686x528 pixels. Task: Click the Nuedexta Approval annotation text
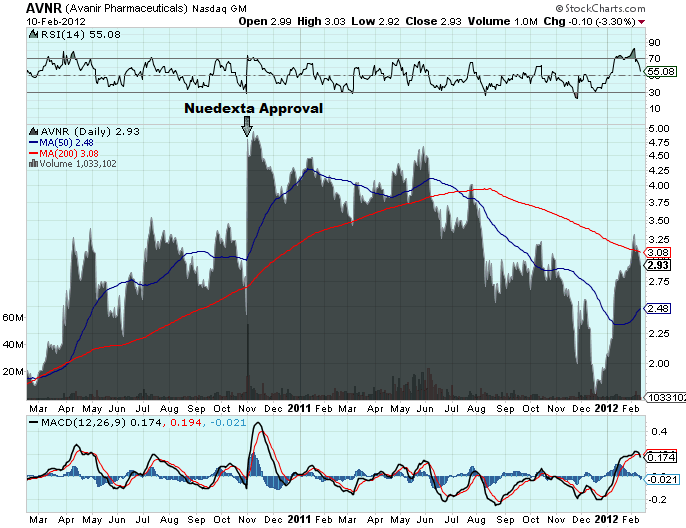(x=253, y=108)
